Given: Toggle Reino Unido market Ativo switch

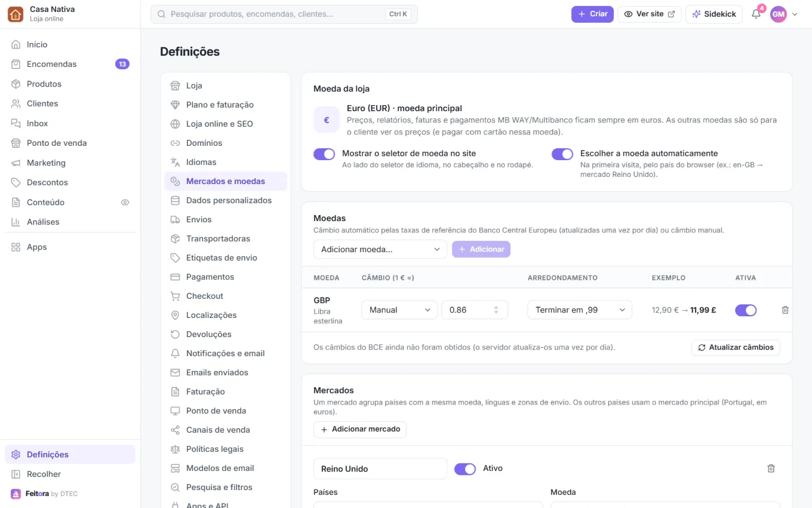Looking at the screenshot, I should coord(465,469).
